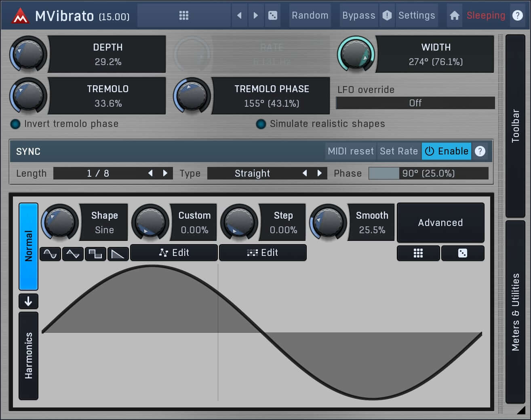531x420 pixels.
Task: Open the home icon in header
Action: 455,15
